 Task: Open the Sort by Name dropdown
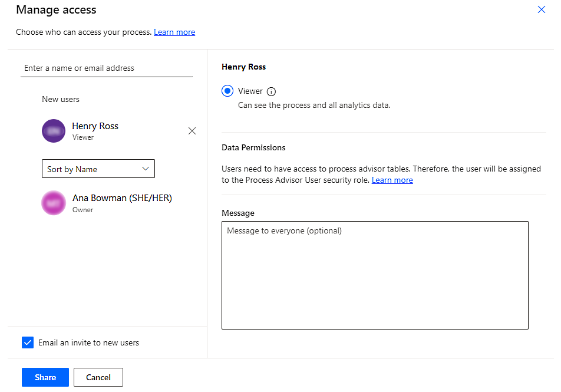98,169
